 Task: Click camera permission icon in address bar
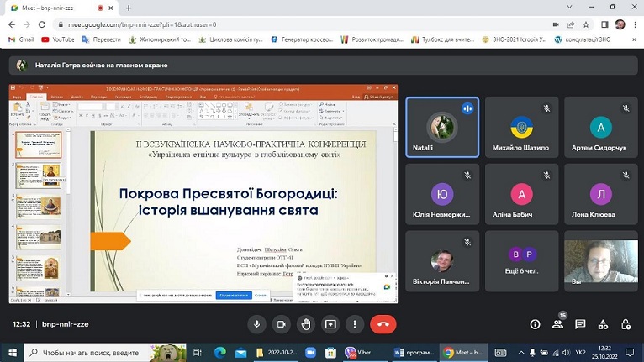tap(556, 24)
